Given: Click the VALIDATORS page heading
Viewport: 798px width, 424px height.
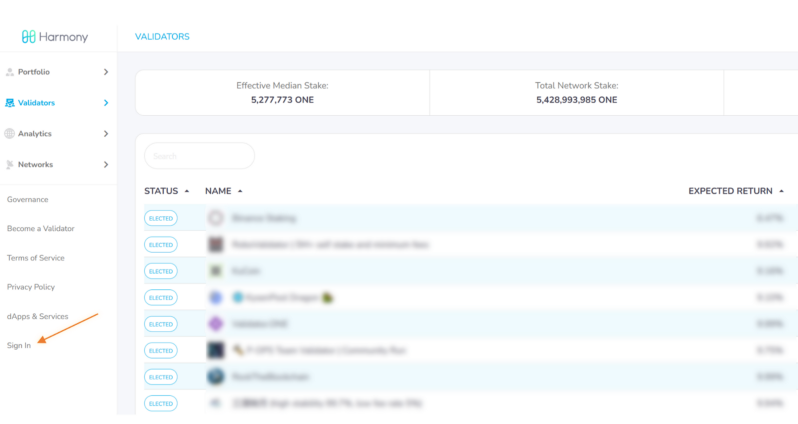Looking at the screenshot, I should pos(162,37).
